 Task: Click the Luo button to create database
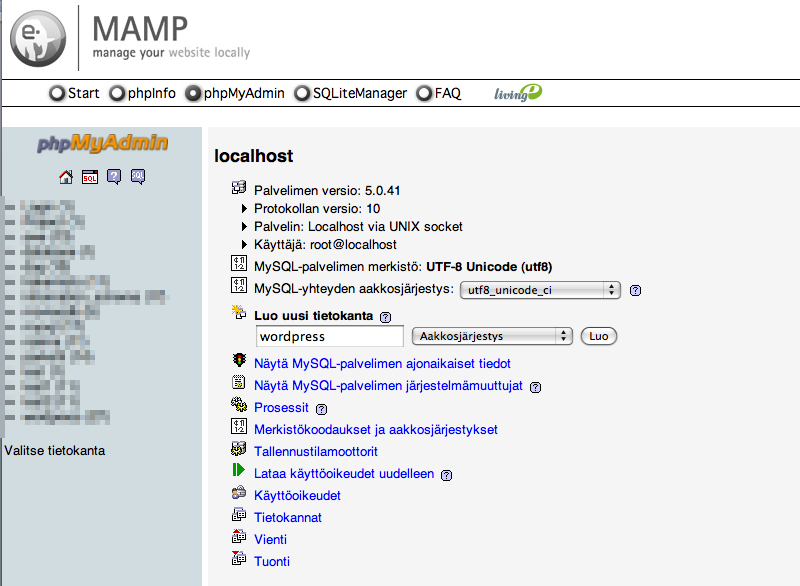pos(599,336)
